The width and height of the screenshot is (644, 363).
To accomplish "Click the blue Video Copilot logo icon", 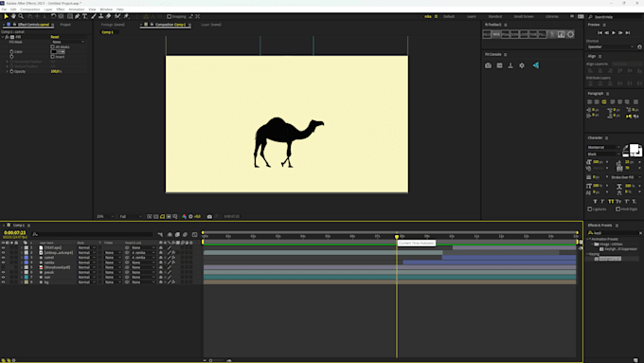I will tap(536, 65).
